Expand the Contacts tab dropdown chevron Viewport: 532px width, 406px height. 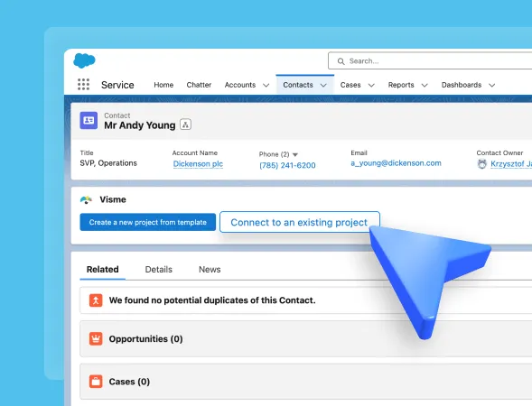pyautogui.click(x=323, y=86)
